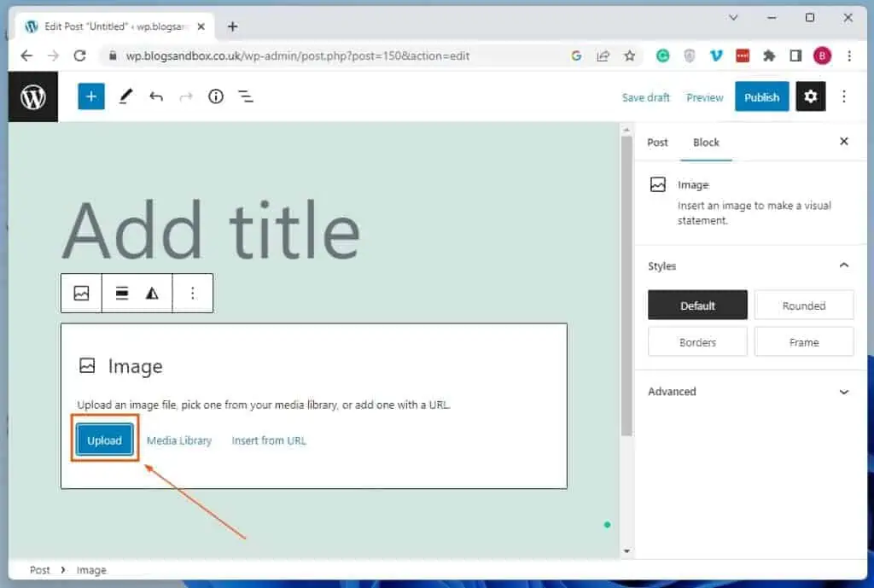The height and width of the screenshot is (588, 874).
Task: Open the block options ellipsis menu
Action: [192, 293]
